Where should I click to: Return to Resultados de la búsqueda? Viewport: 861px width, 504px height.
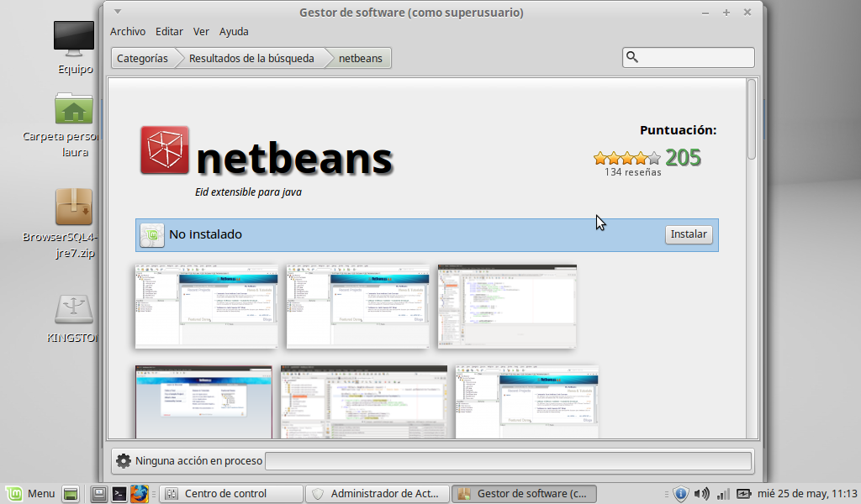tap(251, 58)
